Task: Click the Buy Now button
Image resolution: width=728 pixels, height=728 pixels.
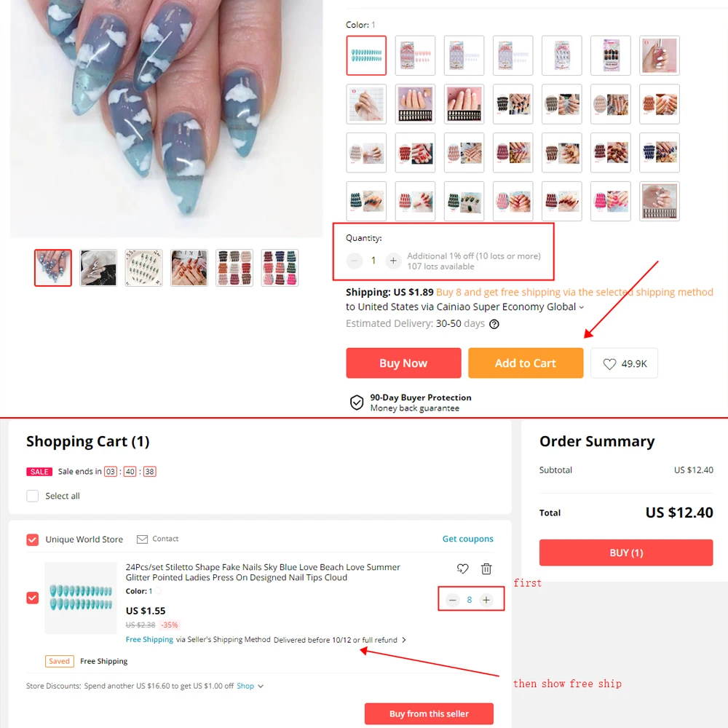Action: (403, 363)
